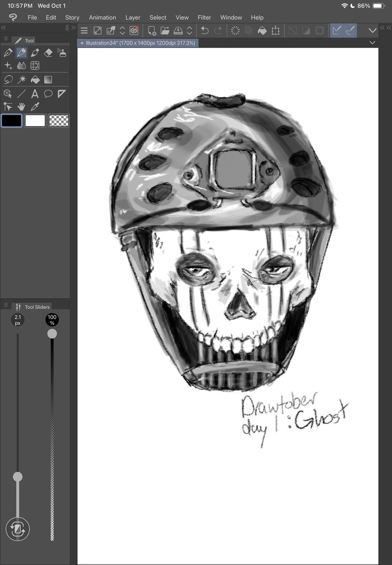Select the Operation object cube tool
This screenshot has width=392, height=565.
[8, 94]
